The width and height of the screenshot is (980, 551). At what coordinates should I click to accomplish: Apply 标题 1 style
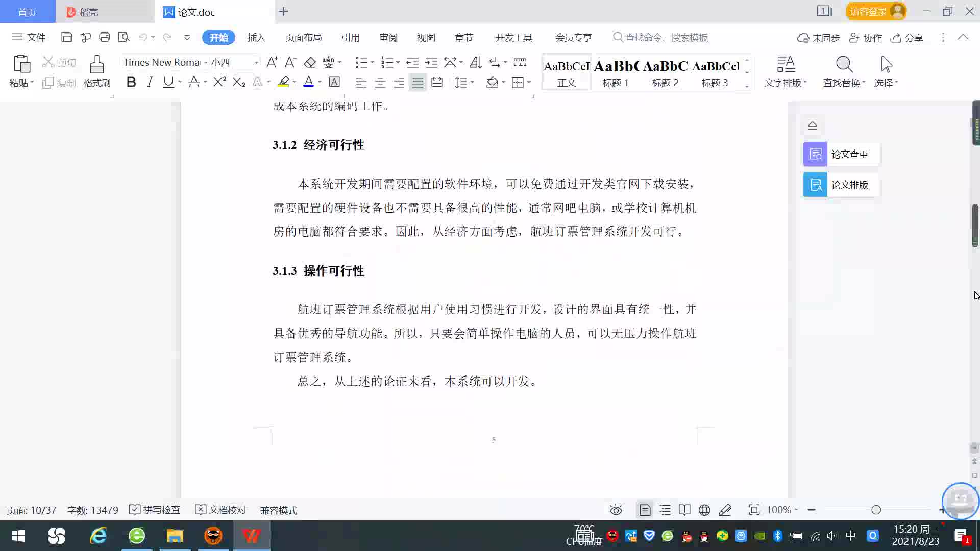pos(616,73)
